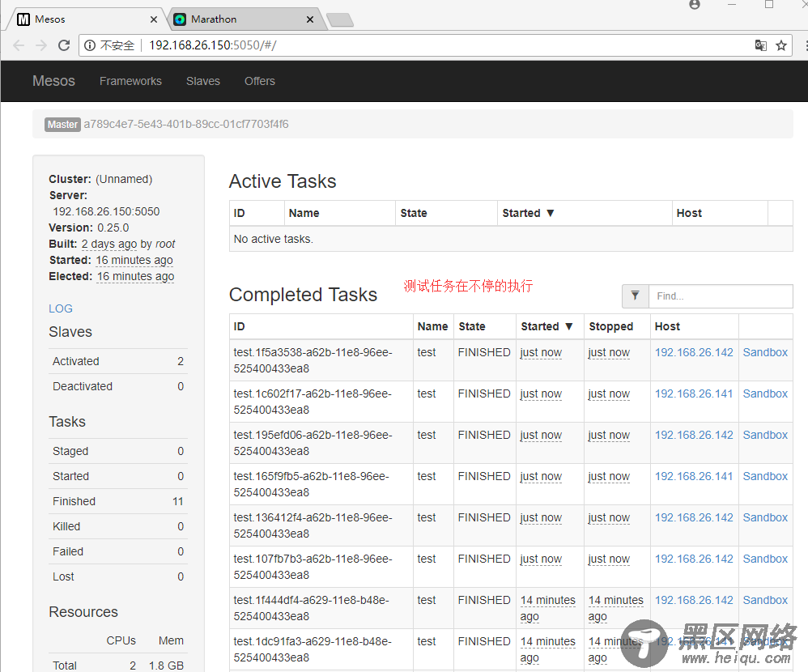Image resolution: width=808 pixels, height=672 pixels.
Task: Open the Offers navigation item
Action: click(260, 81)
